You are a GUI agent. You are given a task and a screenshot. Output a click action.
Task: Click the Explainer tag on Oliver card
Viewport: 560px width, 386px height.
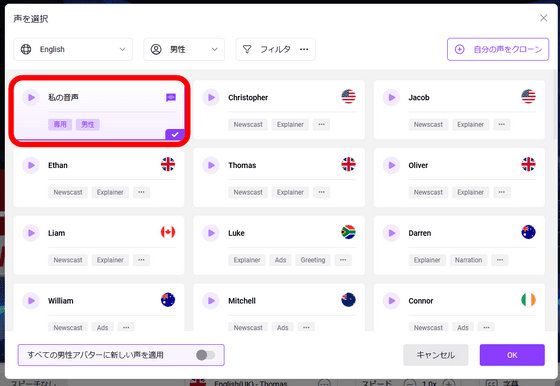click(x=470, y=192)
